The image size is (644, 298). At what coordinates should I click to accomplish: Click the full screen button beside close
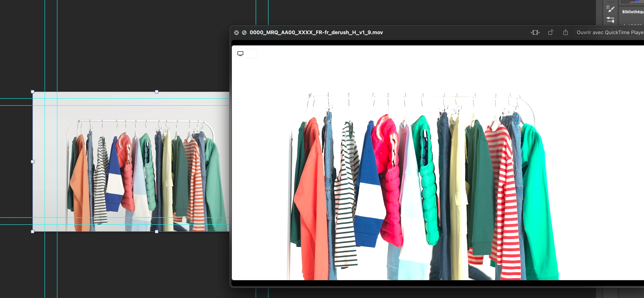tap(244, 33)
